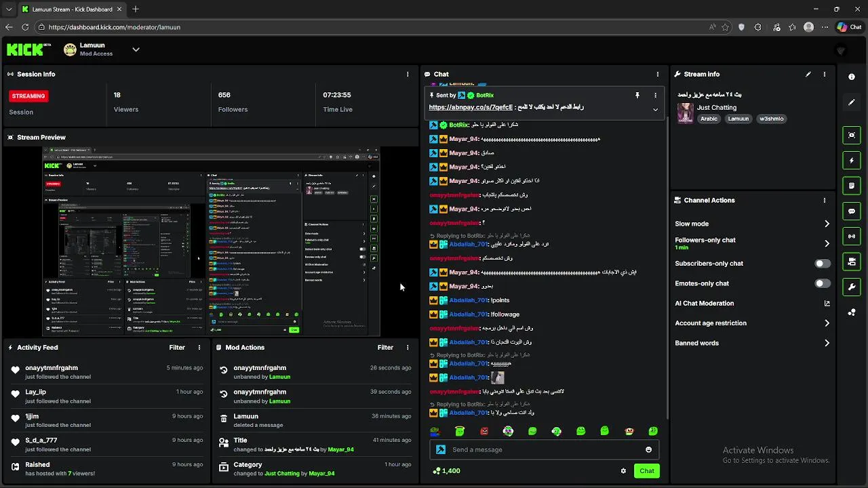
Task: Click the browser back arrow
Action: [x=9, y=27]
